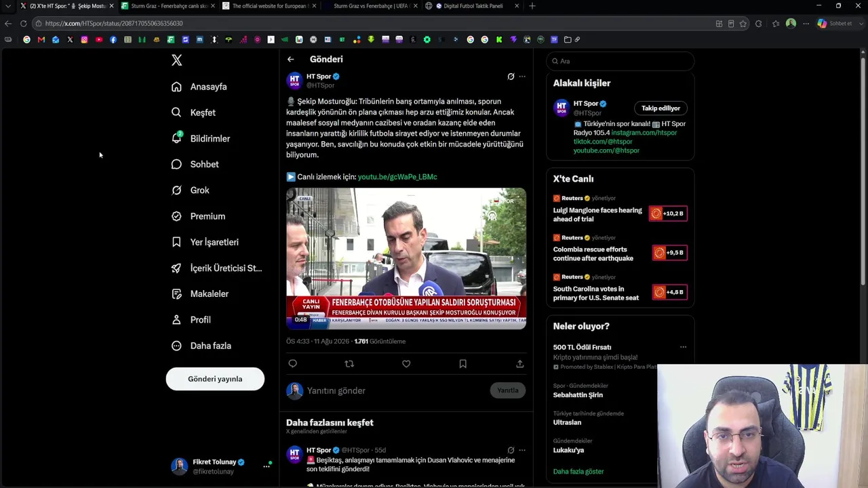Expand Daha fazla menu
868x488 pixels.
pos(201,346)
